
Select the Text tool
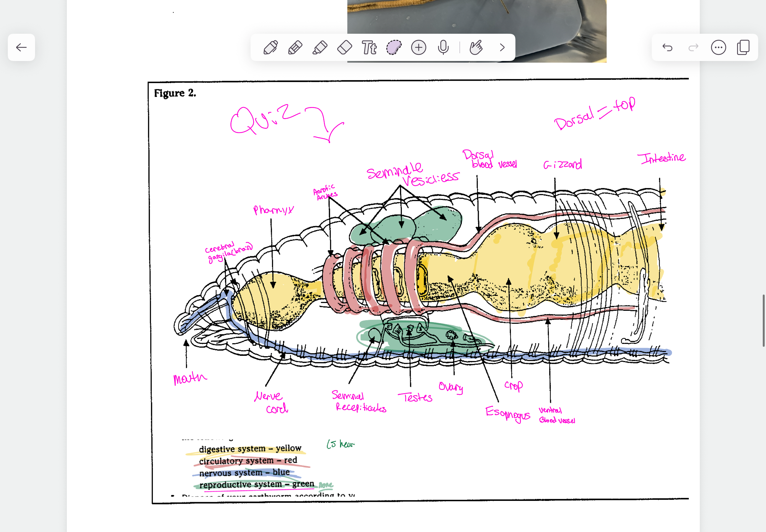click(x=369, y=47)
